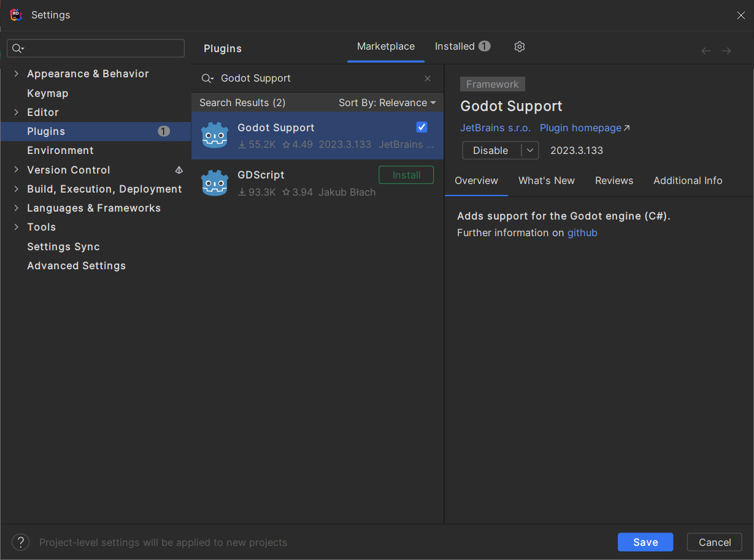Open the Reviews tab

[614, 180]
